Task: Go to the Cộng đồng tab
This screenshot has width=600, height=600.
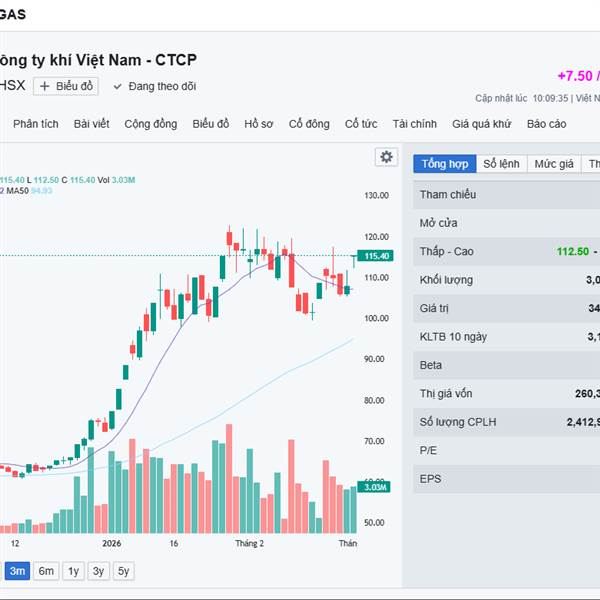Action: pyautogui.click(x=151, y=124)
